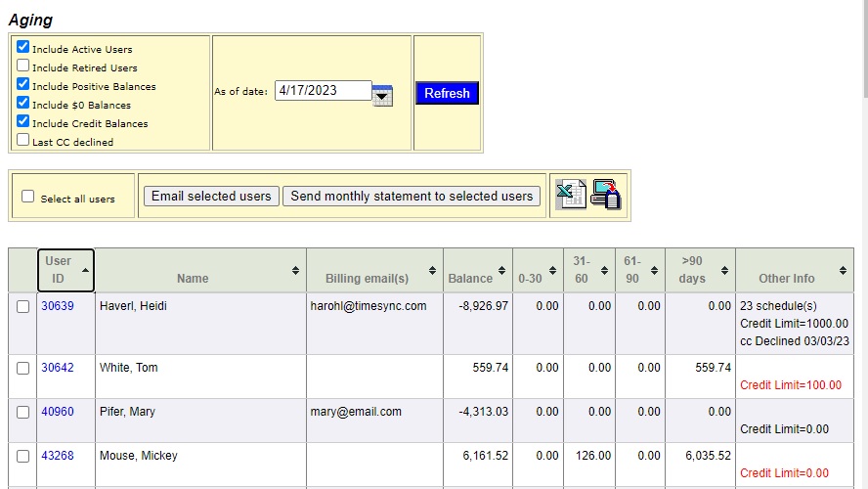Viewport: 868px width, 489px height.
Task: Open the calendar date picker icon
Action: [382, 95]
